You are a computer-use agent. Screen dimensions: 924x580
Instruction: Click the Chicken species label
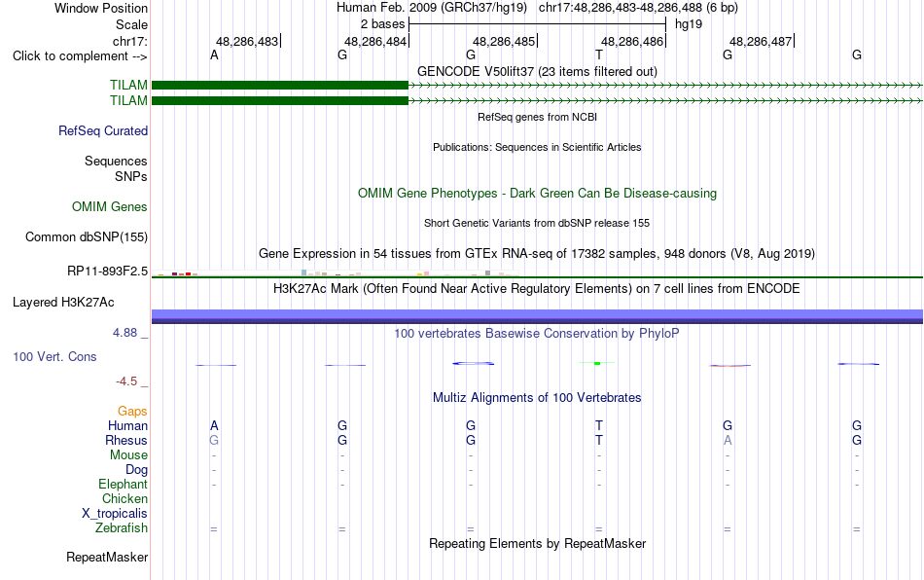[x=124, y=498]
